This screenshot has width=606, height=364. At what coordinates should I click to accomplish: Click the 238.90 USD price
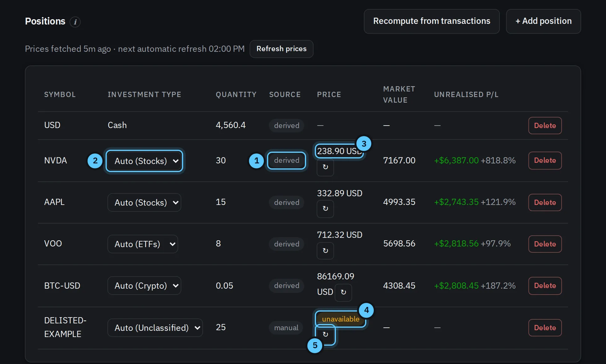(340, 151)
